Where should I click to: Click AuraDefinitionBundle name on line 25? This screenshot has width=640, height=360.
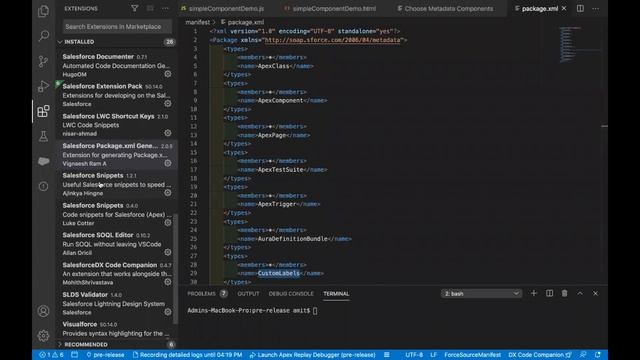(293, 239)
